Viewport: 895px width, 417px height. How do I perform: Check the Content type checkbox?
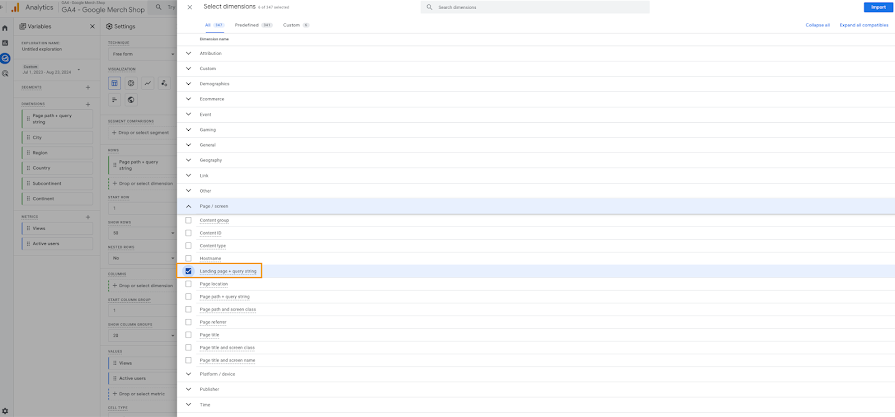[188, 245]
